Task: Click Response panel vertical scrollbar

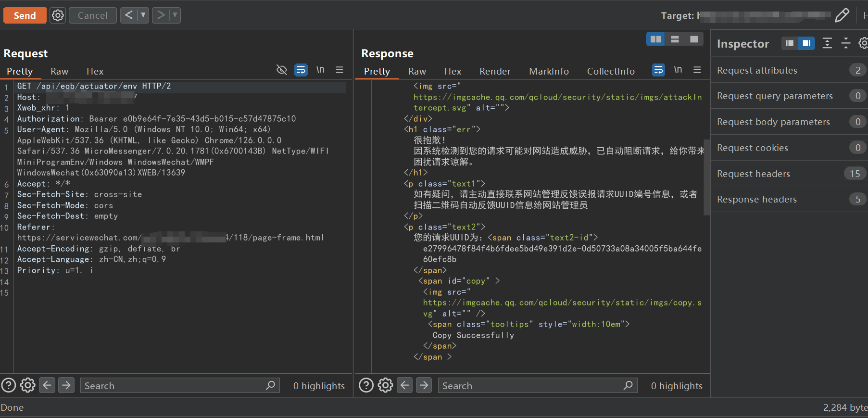Action: coord(706,177)
